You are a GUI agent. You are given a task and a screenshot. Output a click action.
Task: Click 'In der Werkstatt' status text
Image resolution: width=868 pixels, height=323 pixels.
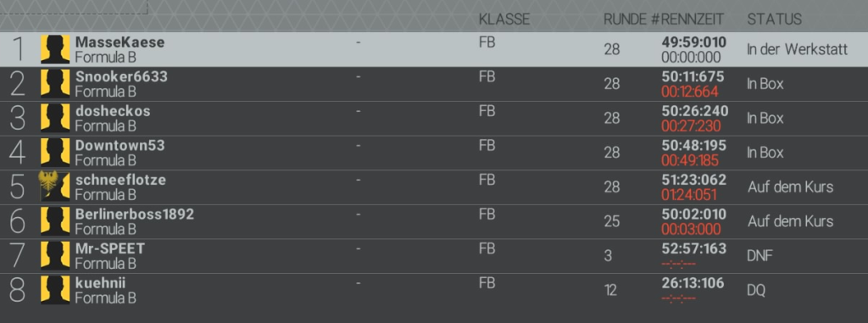coord(797,49)
